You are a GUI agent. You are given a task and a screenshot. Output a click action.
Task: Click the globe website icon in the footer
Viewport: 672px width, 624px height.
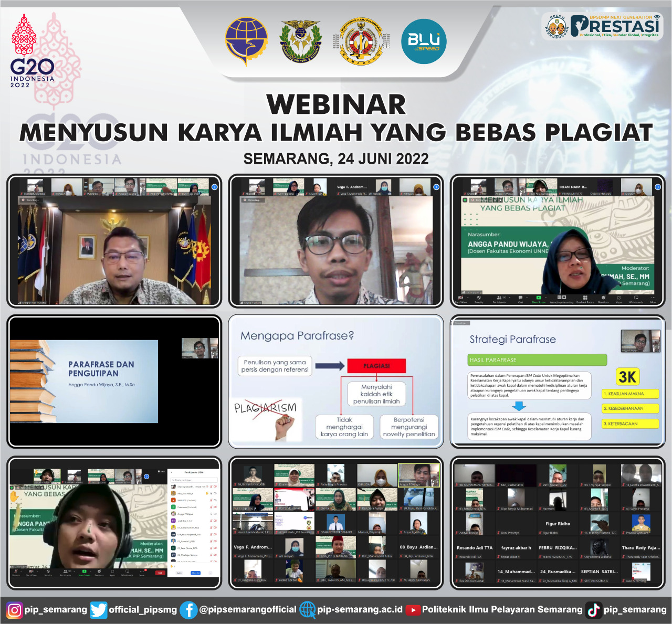(x=307, y=610)
